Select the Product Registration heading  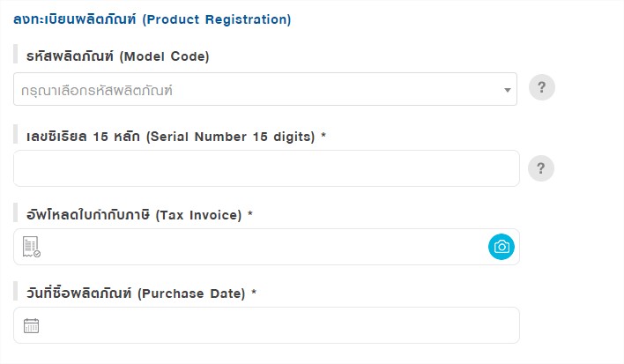(152, 19)
